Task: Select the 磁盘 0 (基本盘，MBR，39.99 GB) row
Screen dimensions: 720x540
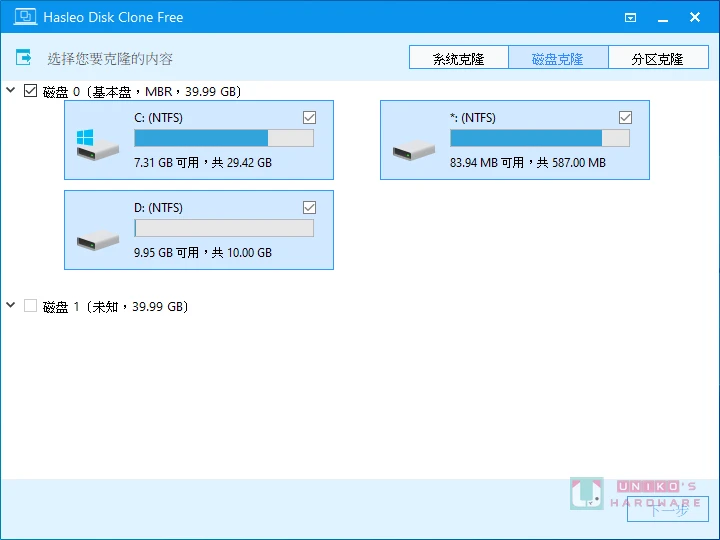Action: click(142, 91)
